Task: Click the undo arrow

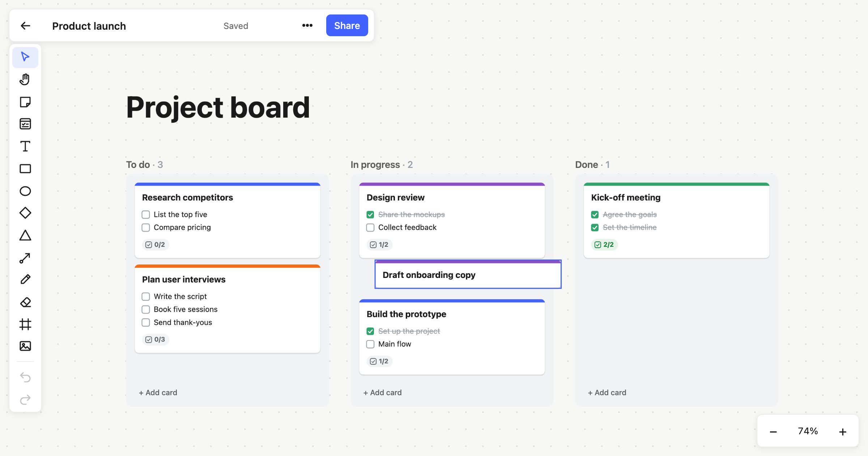Action: (25, 377)
